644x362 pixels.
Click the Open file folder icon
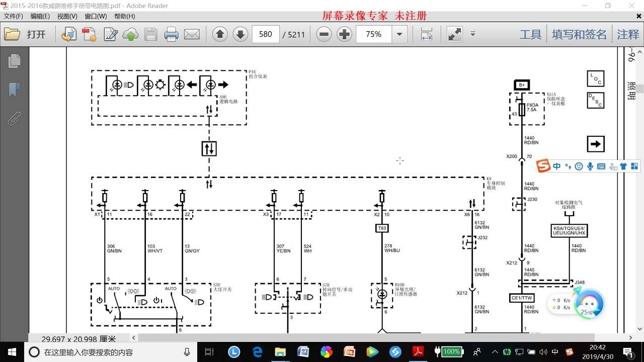pyautogui.click(x=12, y=34)
